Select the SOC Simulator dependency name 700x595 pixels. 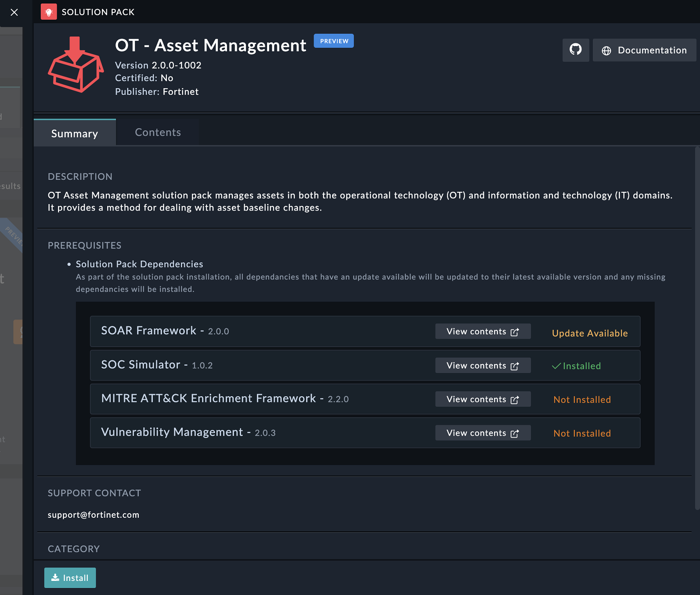[x=141, y=365]
